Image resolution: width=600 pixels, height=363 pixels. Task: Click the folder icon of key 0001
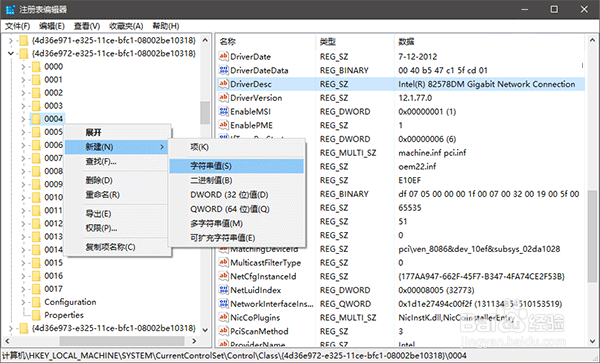tap(36, 80)
